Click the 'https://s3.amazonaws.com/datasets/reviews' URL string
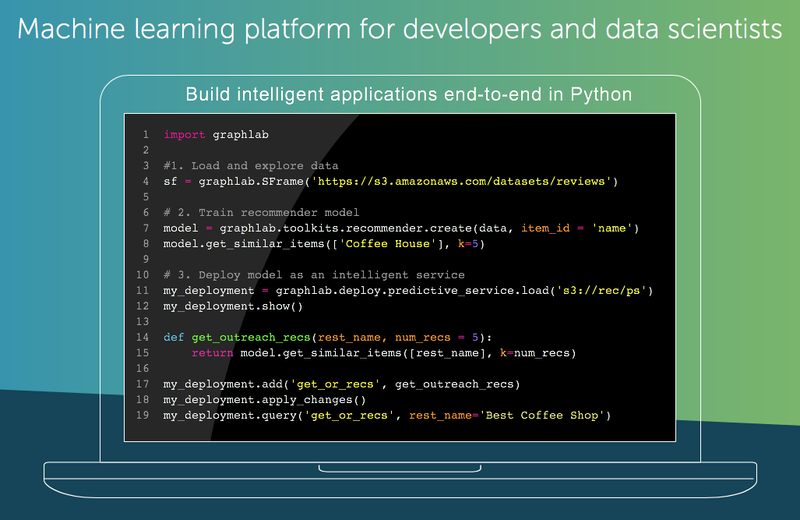The image size is (800, 520). [461, 182]
